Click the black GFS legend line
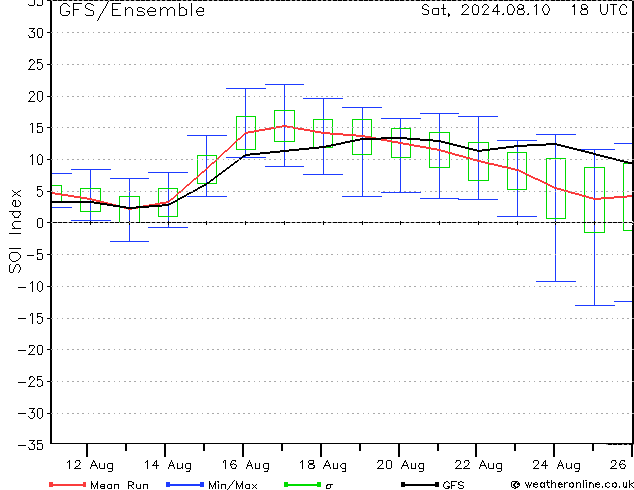634x490 pixels. click(420, 484)
